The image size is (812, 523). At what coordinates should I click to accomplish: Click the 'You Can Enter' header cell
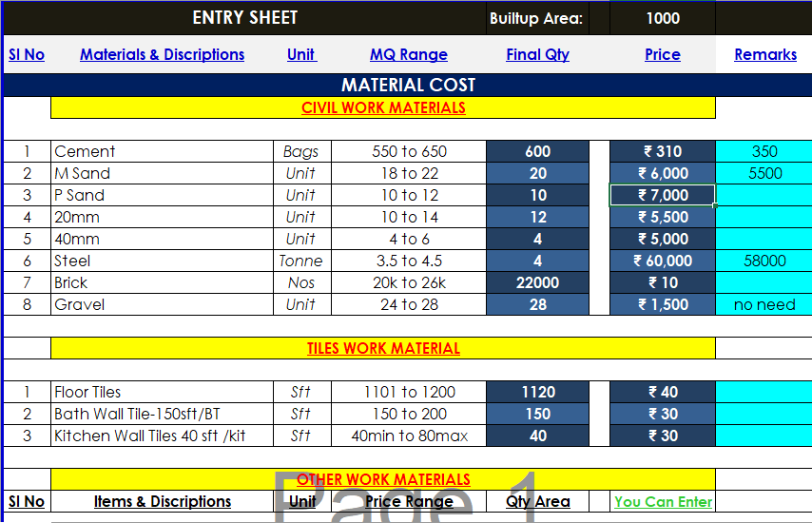663,501
